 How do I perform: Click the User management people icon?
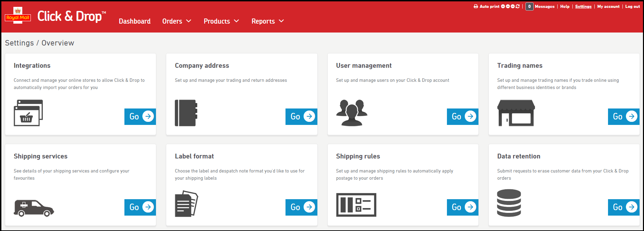351,113
